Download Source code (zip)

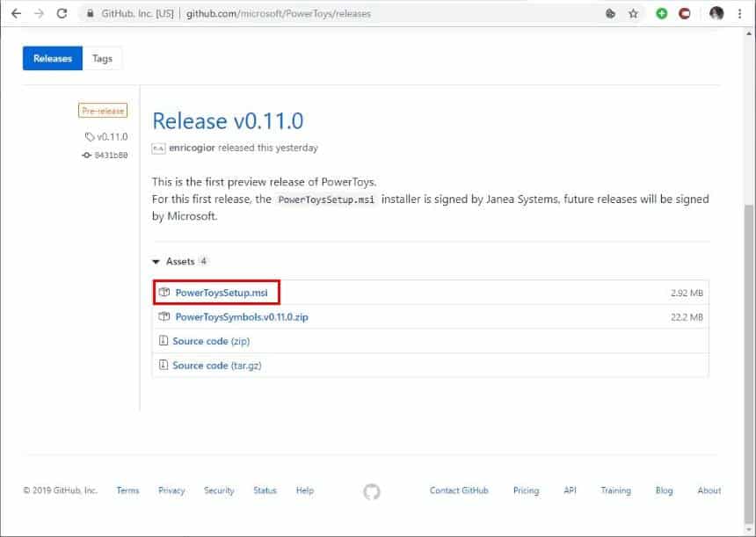click(x=211, y=341)
